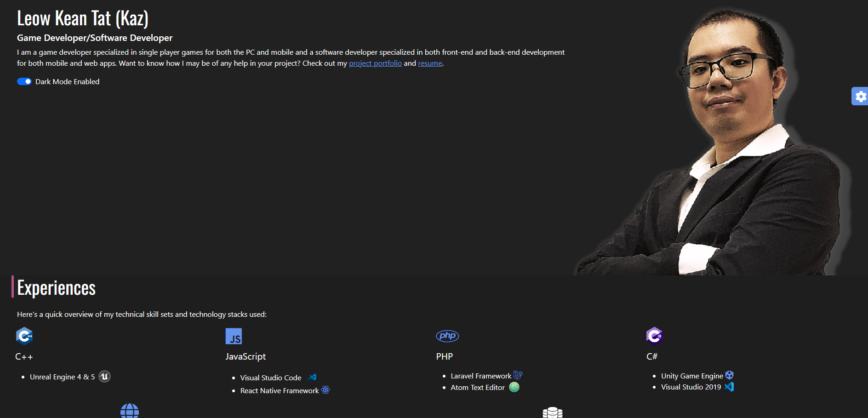Click the Unreal Engine logo icon
This screenshot has height=418, width=868.
click(x=105, y=377)
